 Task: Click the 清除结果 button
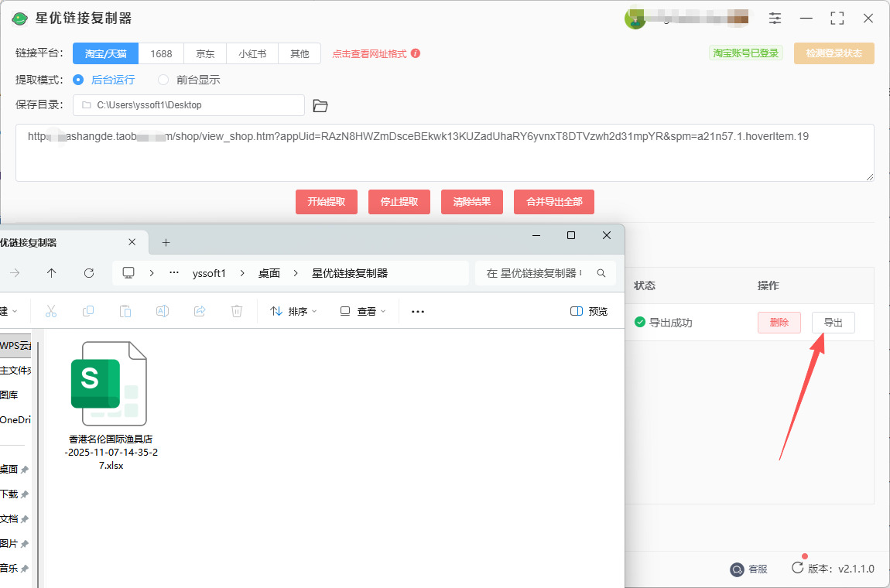click(x=471, y=201)
